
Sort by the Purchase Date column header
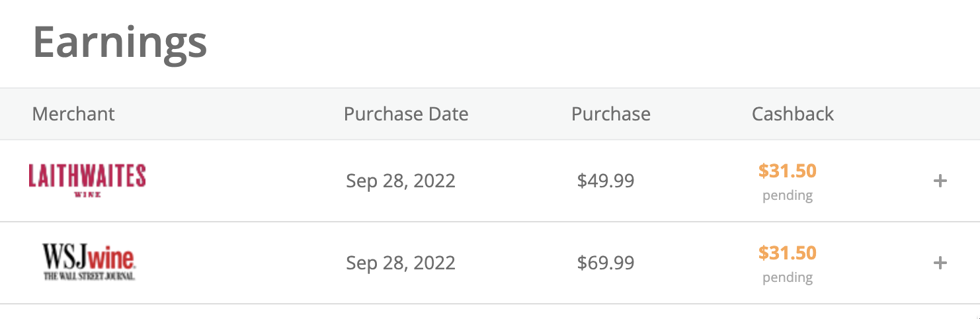(x=406, y=114)
